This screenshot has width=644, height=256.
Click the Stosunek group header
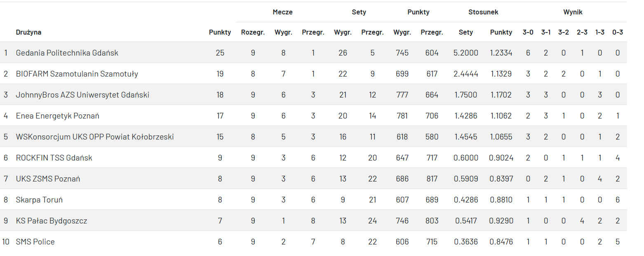(483, 12)
